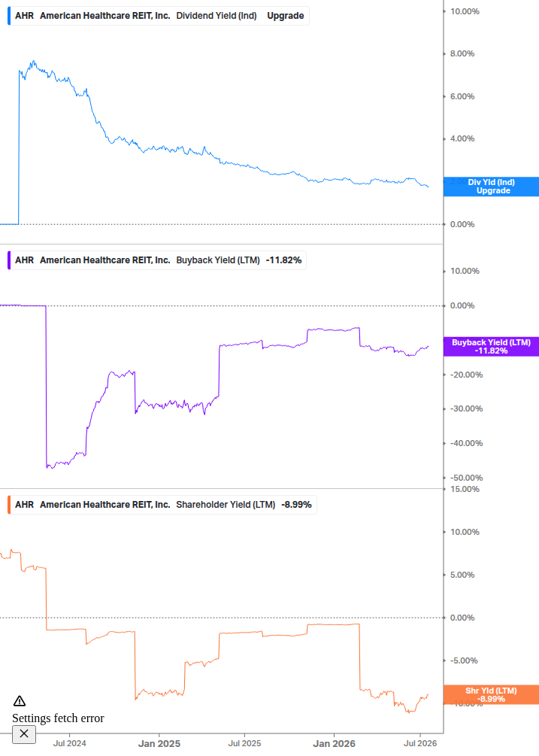Click the -8.99% value in Shareholder legend

pos(296,505)
